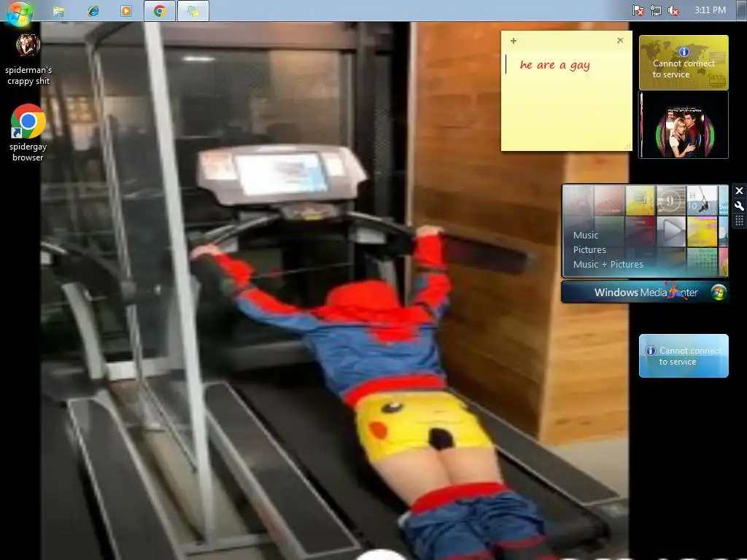Open the Windows Start orb
The width and height of the screenshot is (747, 560).
tap(19, 12)
